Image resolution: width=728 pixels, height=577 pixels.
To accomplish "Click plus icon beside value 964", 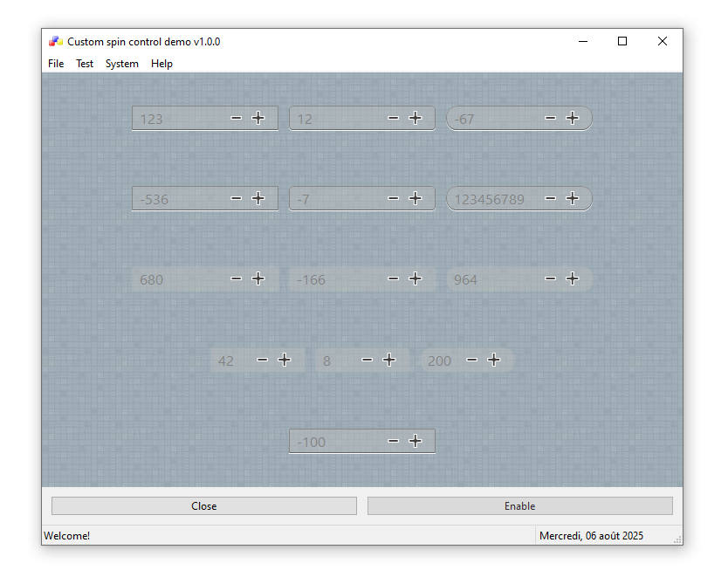I will [x=573, y=278].
